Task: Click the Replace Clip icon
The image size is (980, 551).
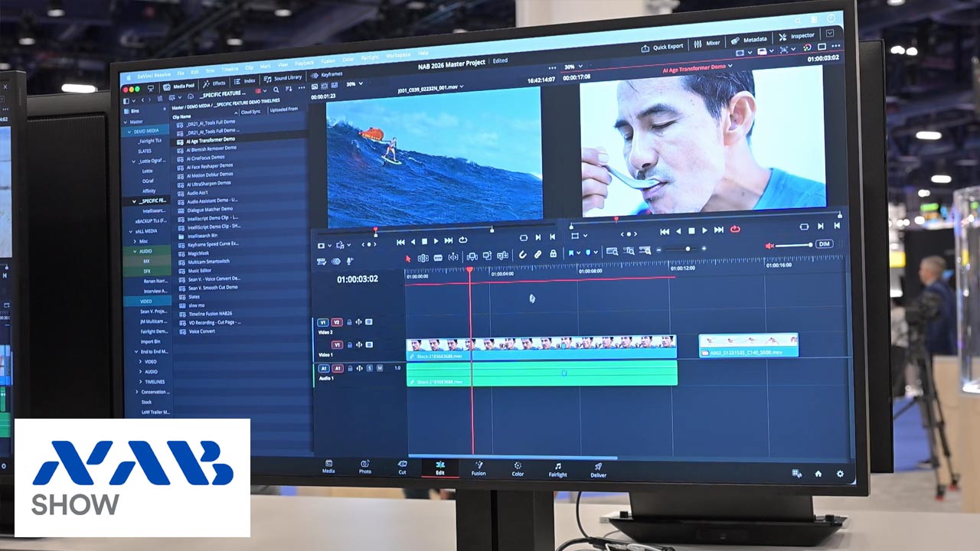Action: [502, 256]
